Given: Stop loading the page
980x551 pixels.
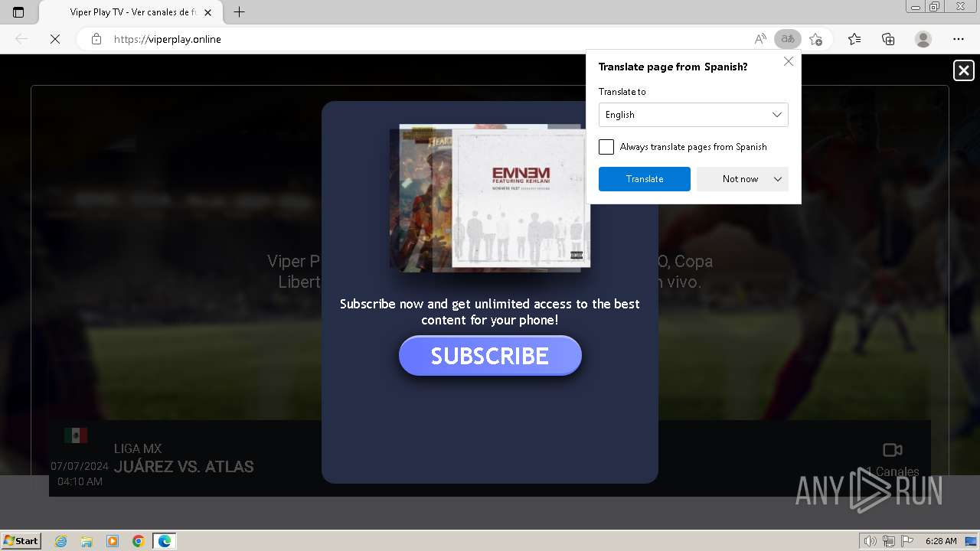Looking at the screenshot, I should point(55,39).
